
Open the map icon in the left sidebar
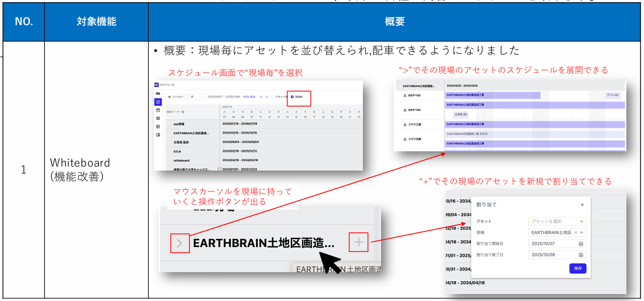(158, 118)
